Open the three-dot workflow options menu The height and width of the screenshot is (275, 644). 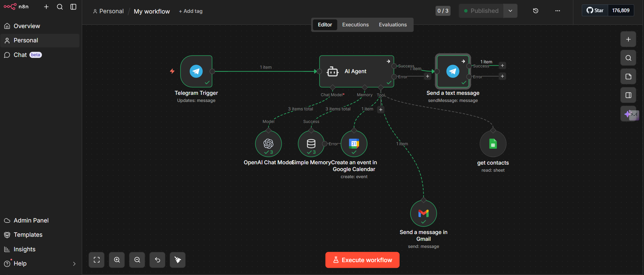point(557,11)
